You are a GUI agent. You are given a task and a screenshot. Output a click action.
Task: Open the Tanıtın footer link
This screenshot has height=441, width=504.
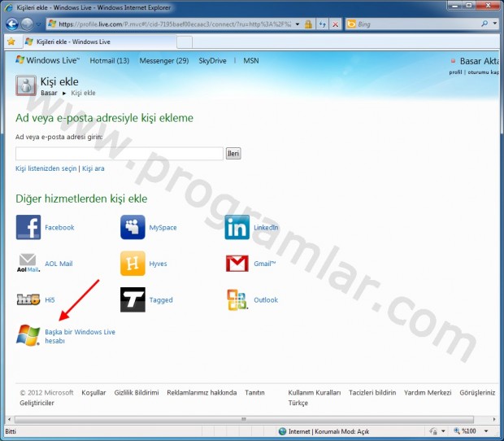pos(255,393)
